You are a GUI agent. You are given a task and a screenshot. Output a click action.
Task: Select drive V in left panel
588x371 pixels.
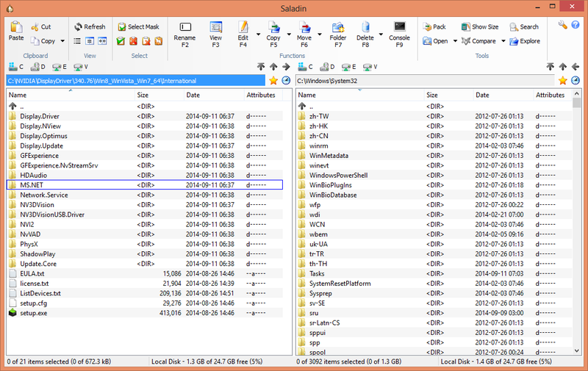click(81, 67)
